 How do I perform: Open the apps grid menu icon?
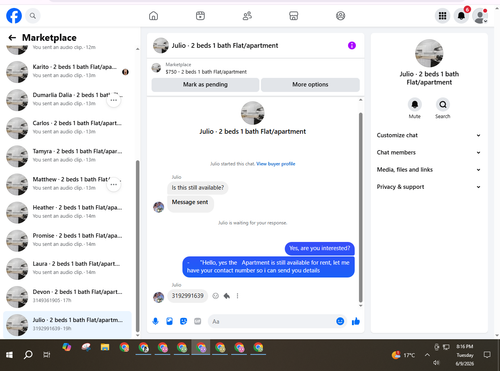pyautogui.click(x=442, y=16)
